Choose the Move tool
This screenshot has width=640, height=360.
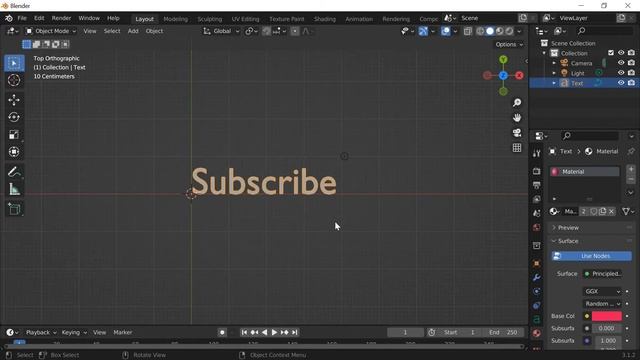click(x=14, y=100)
